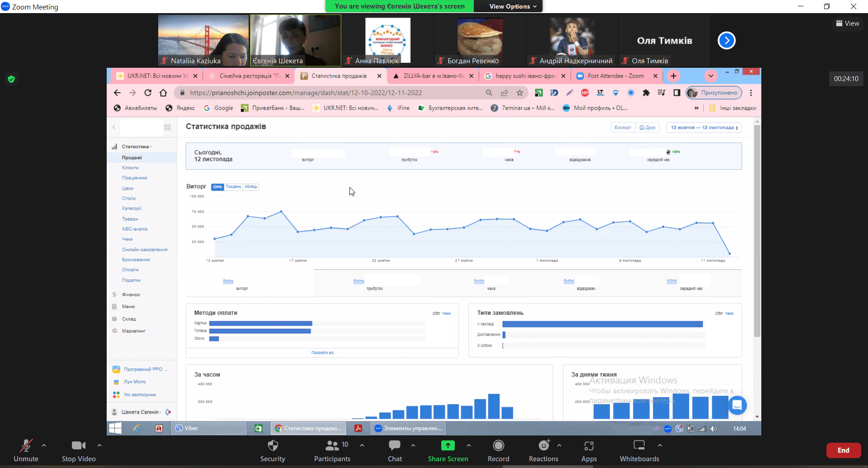Show more bookmarks chevron

tap(697, 108)
